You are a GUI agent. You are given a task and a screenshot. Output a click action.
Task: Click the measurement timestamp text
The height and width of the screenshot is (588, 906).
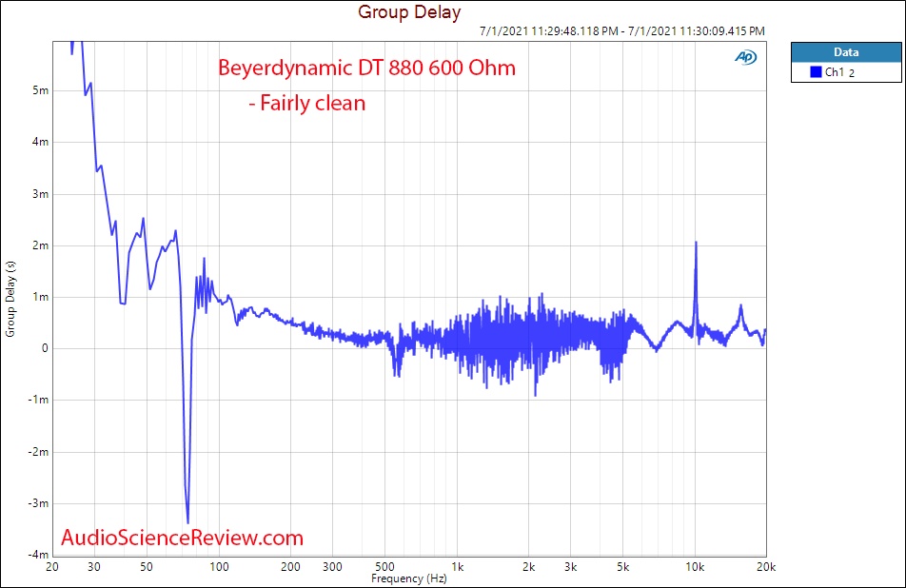tap(621, 31)
